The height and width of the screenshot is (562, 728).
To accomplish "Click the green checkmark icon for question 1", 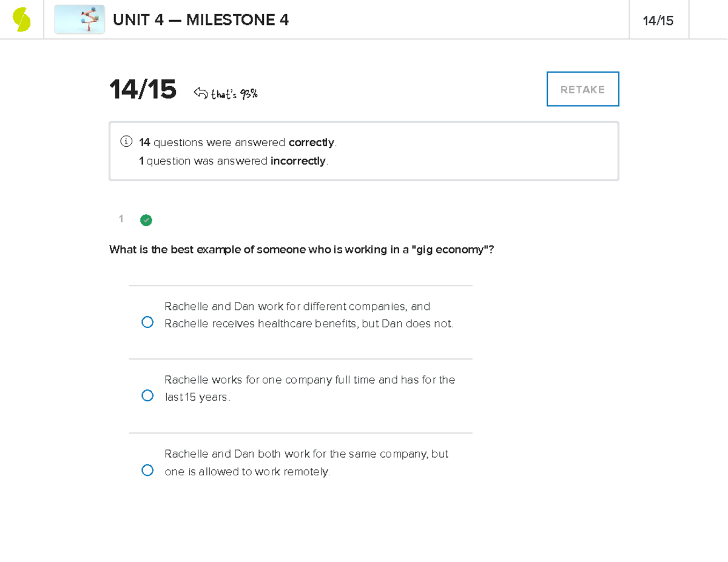I will pyautogui.click(x=146, y=220).
